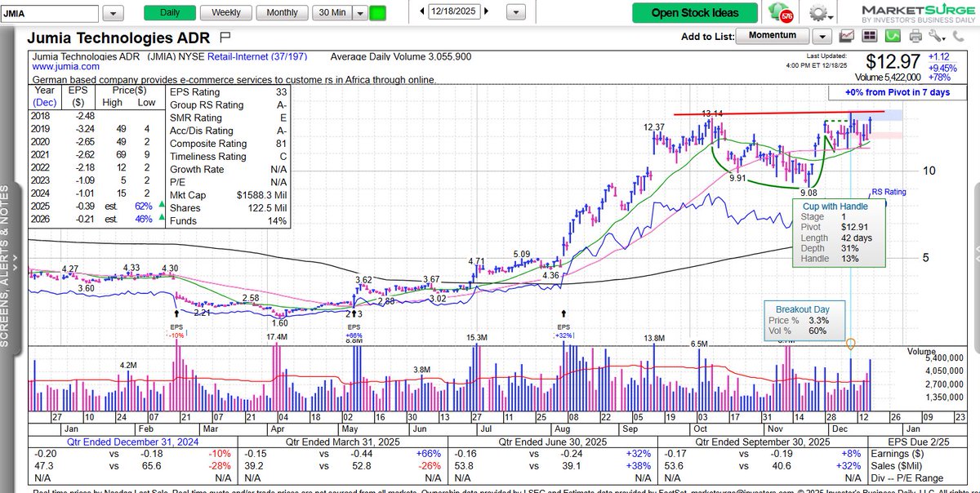Open the gear settings menu

(819, 13)
